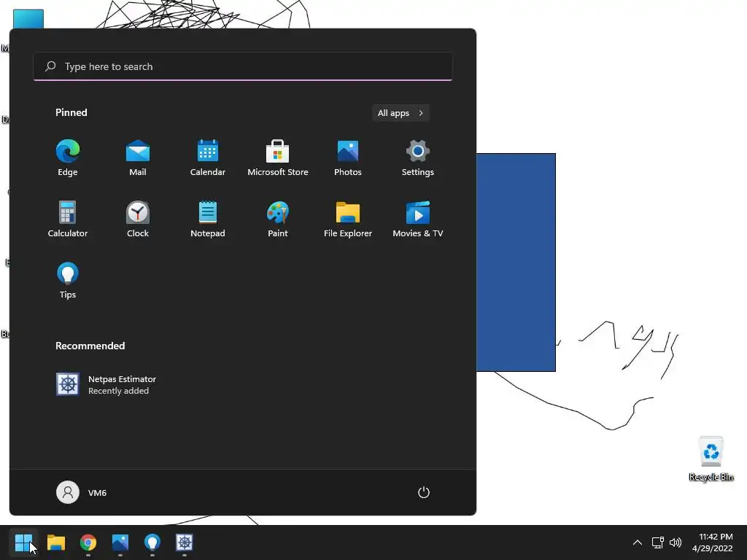This screenshot has height=560, width=747.
Task: Switch to Netpas Estimator on the taskbar
Action: (185, 542)
